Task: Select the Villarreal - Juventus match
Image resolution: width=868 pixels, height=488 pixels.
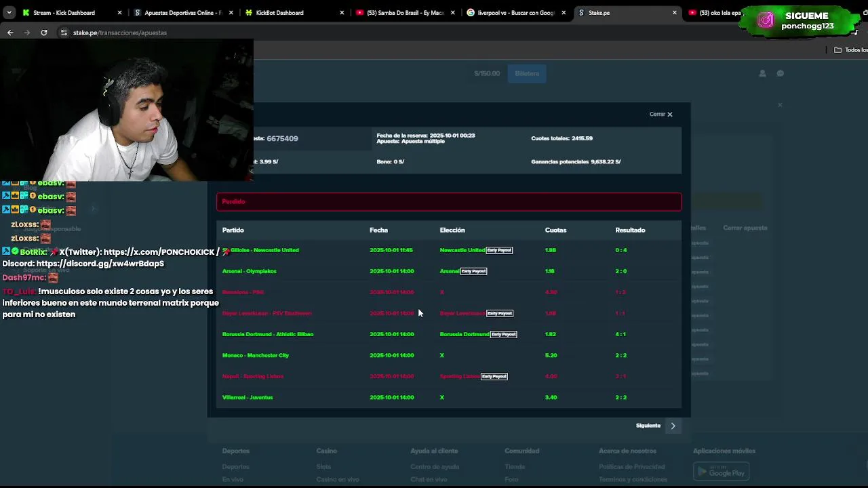Action: (248, 397)
